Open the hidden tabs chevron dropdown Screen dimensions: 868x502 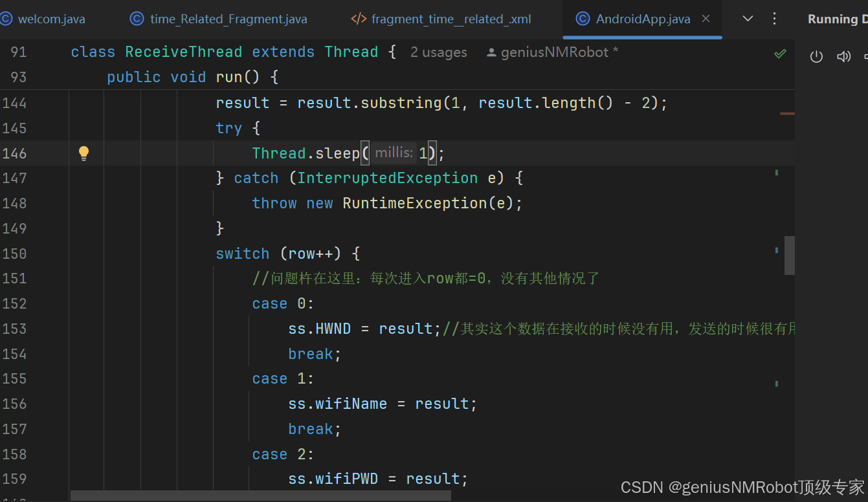[748, 19]
